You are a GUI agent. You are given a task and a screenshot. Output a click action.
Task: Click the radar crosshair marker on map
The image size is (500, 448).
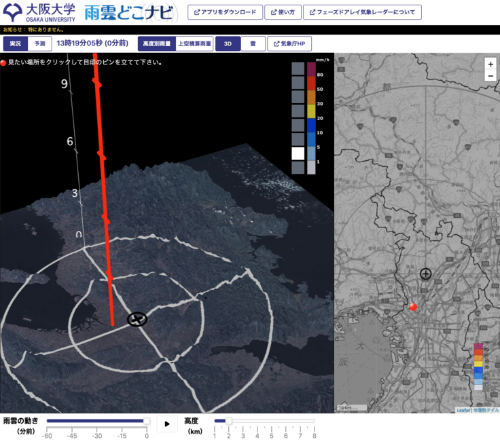point(425,274)
